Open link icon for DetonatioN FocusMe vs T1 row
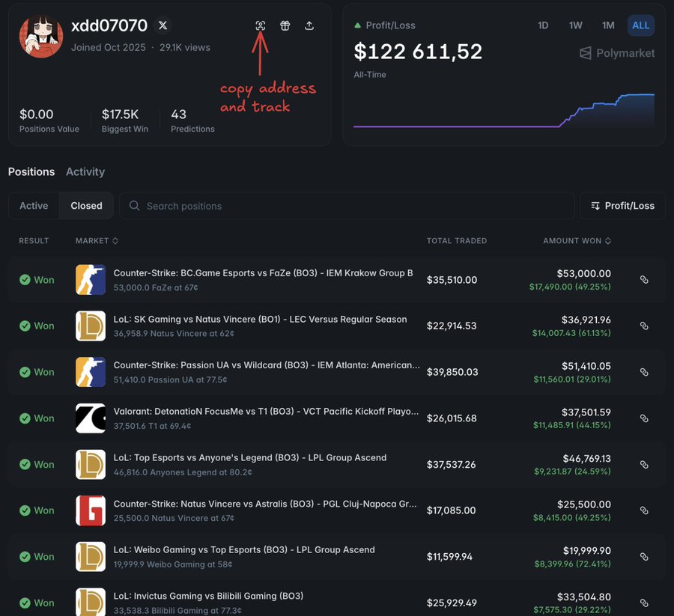The width and height of the screenshot is (674, 616). pos(644,418)
